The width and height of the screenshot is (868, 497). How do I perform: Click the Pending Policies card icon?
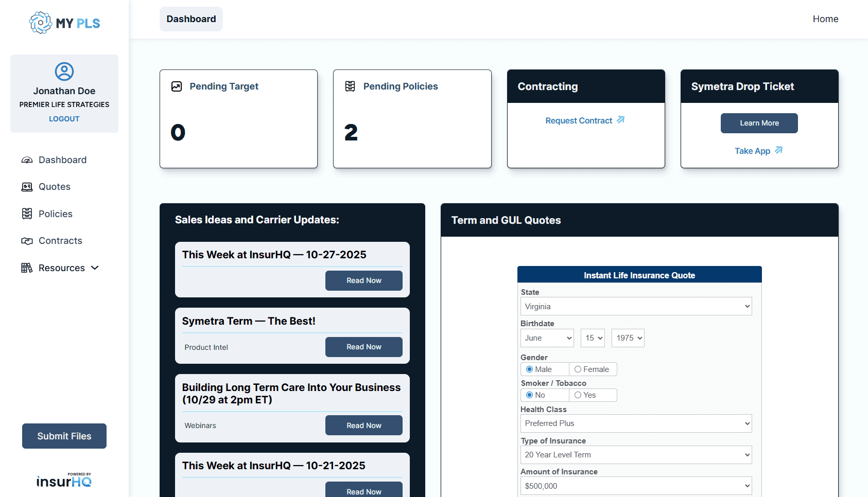pyautogui.click(x=350, y=86)
